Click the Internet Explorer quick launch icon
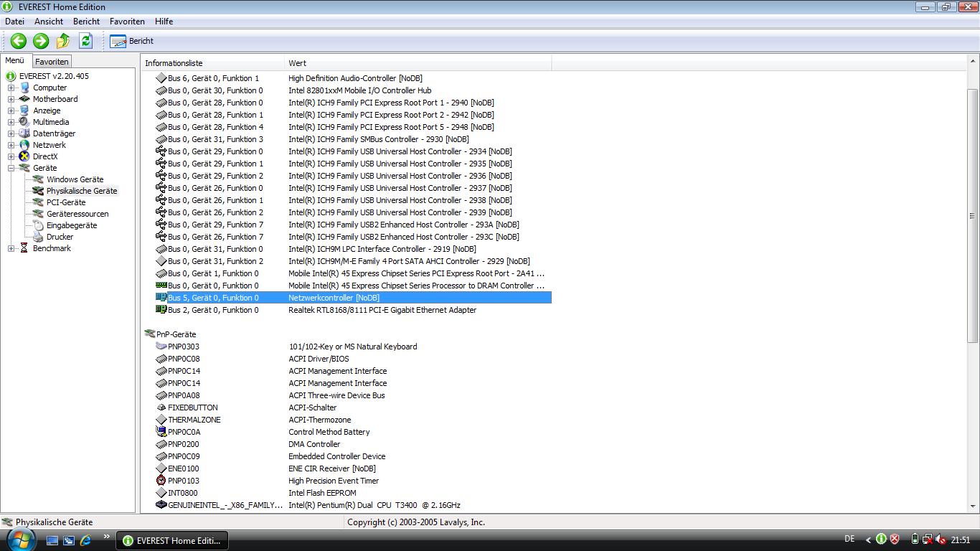Viewport: 980px width, 551px height. 86,540
